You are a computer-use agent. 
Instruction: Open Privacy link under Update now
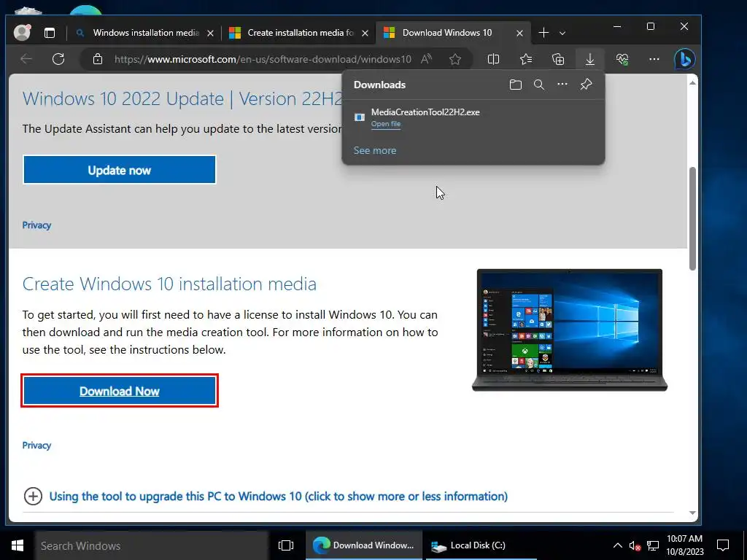click(x=36, y=225)
